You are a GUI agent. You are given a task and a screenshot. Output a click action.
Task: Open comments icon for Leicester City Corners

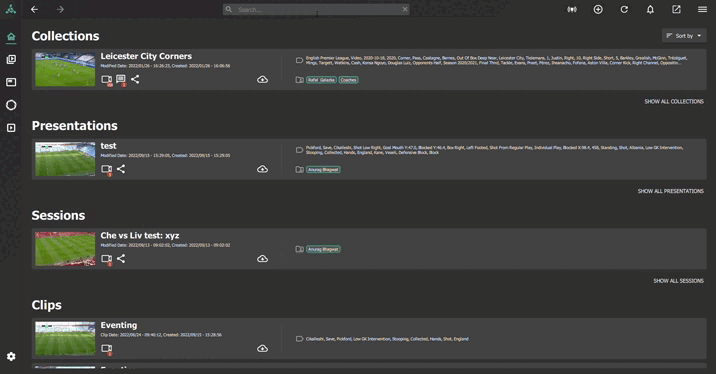point(121,80)
